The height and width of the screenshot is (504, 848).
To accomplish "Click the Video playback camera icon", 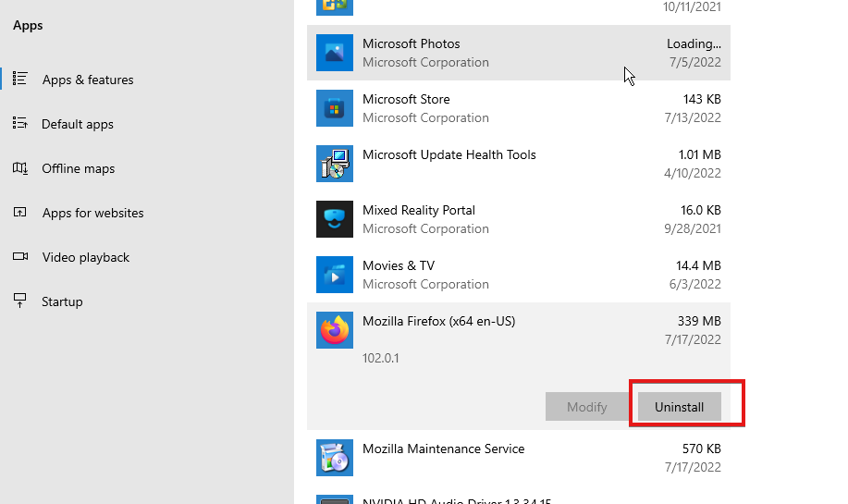I will click(x=20, y=256).
